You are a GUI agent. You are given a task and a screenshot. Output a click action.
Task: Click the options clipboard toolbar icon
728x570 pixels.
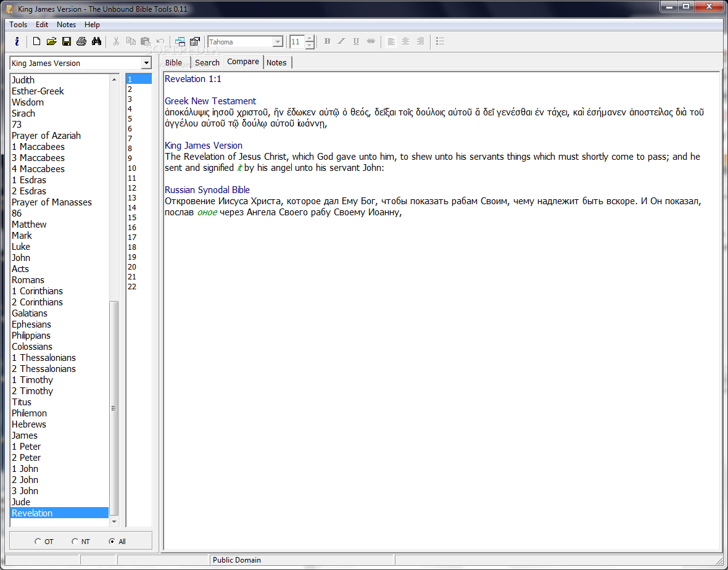pyautogui.click(x=194, y=41)
